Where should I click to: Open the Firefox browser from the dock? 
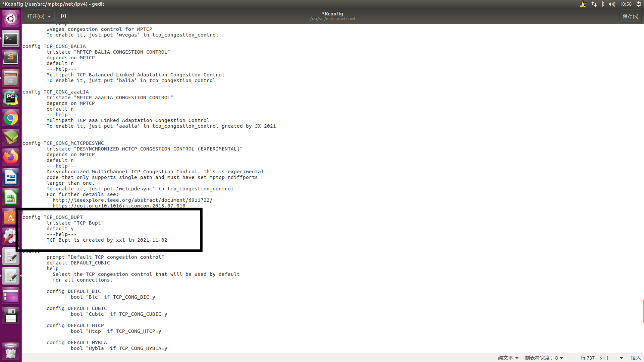[11, 157]
